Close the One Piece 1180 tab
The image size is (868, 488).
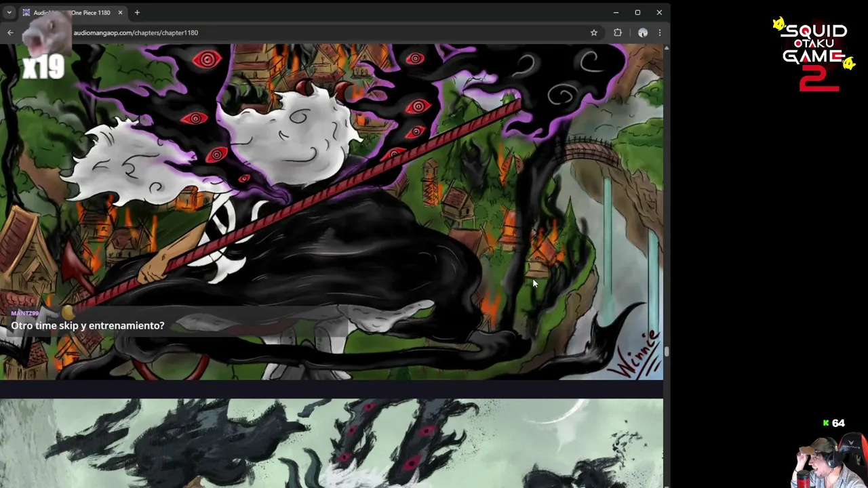tap(120, 12)
